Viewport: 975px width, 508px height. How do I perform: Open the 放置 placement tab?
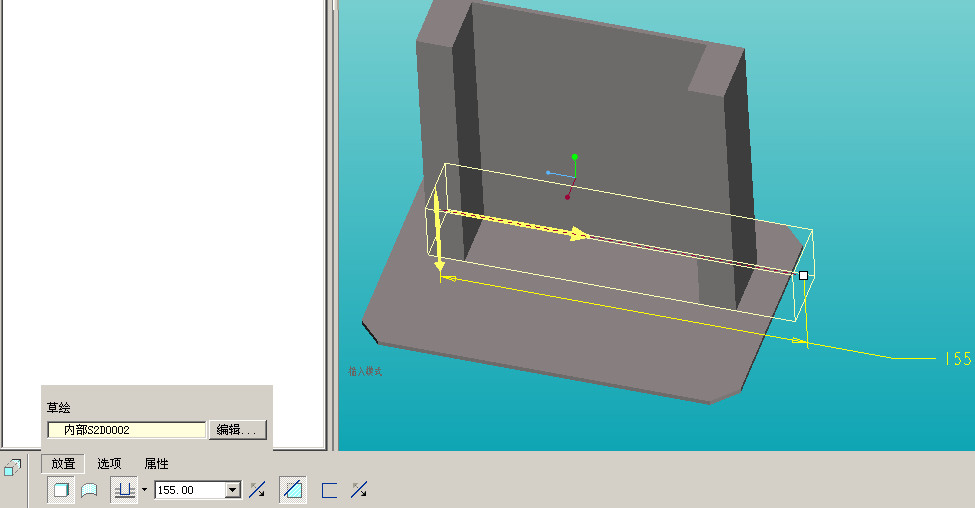(x=63, y=464)
